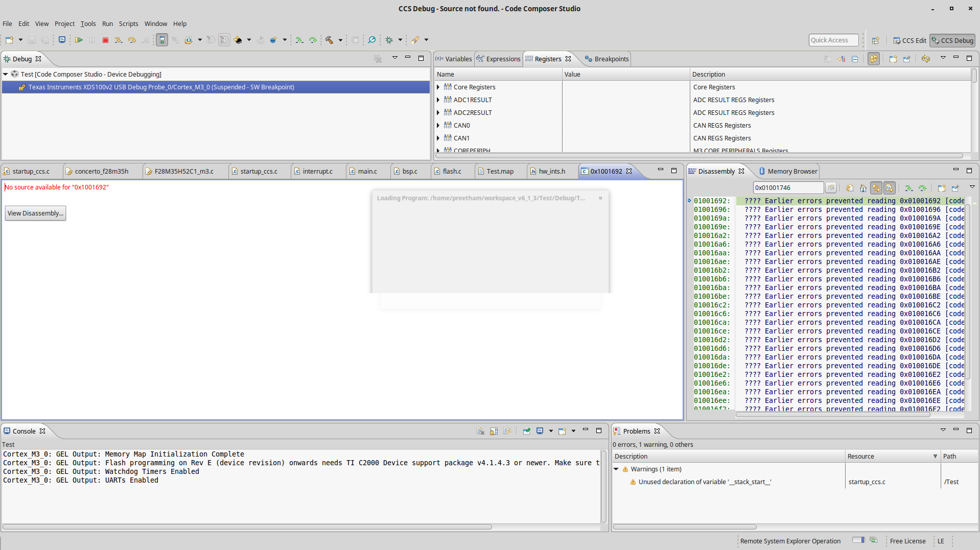
Task: Select the Cortex_M3_0 suspended thread row
Action: pyautogui.click(x=216, y=87)
